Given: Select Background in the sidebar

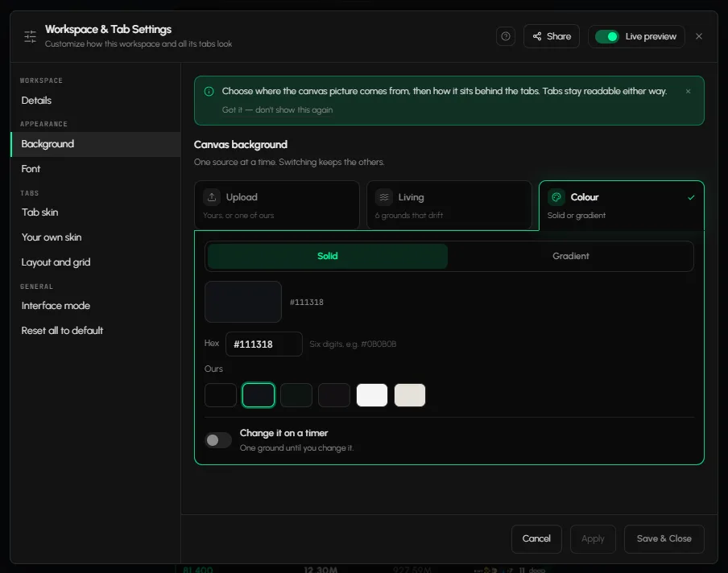Looking at the screenshot, I should 95,144.
